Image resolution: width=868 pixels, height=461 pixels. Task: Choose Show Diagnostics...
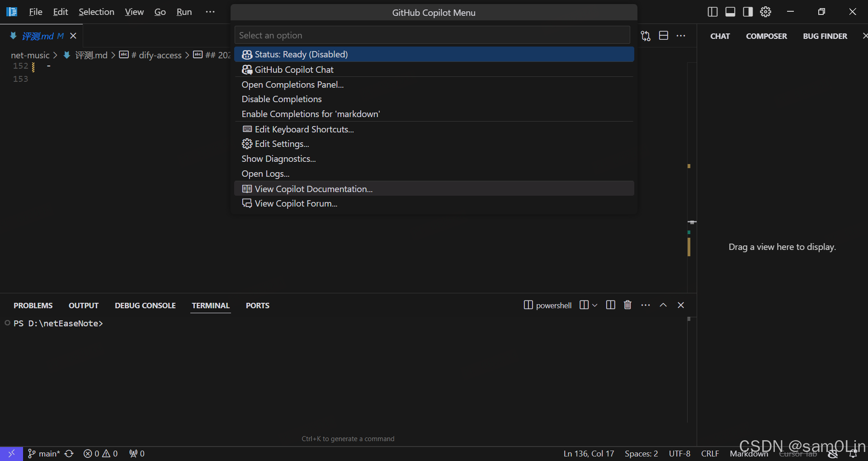click(434, 159)
